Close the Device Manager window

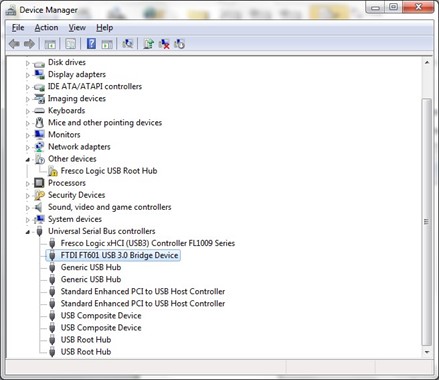(x=419, y=7)
